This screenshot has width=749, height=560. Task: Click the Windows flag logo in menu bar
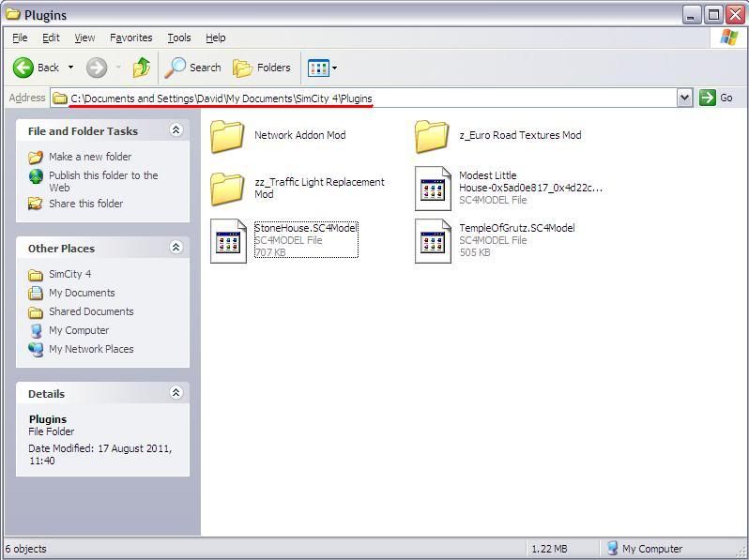[x=729, y=37]
